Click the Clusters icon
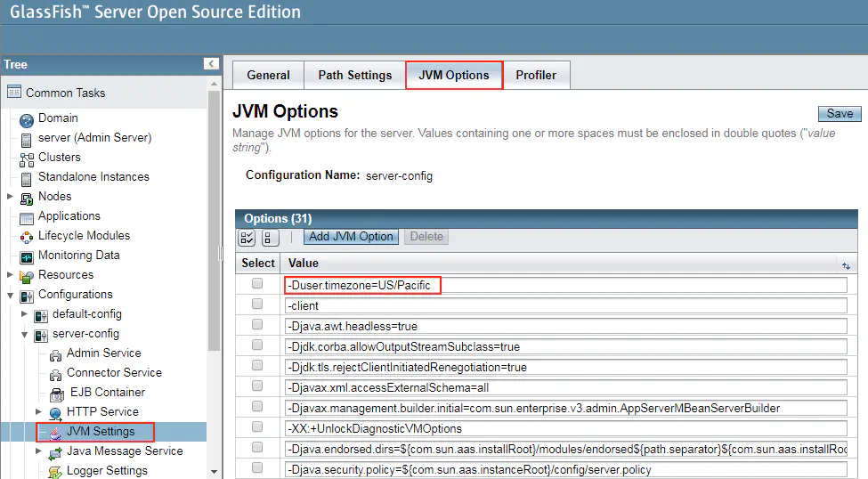The height and width of the screenshot is (479, 868). coord(26,159)
